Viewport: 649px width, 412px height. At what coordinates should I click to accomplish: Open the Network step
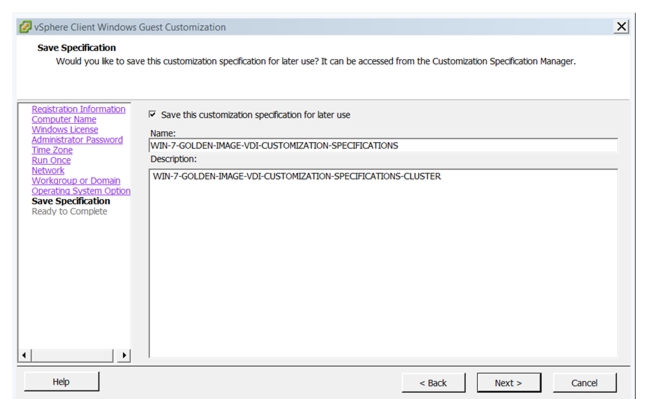(48, 170)
